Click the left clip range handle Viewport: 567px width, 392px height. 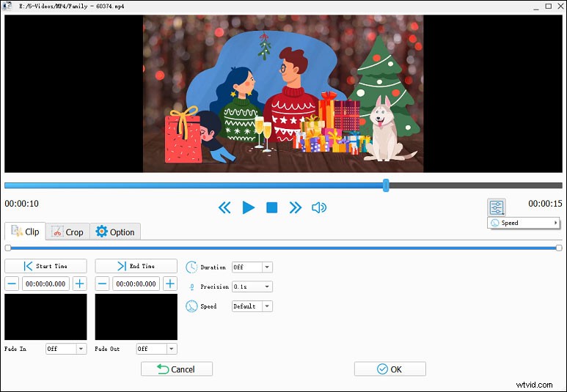[x=8, y=248]
